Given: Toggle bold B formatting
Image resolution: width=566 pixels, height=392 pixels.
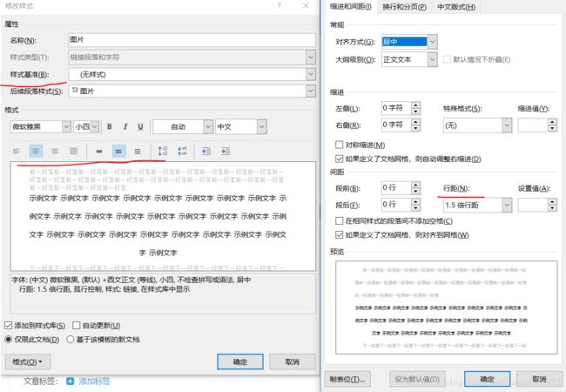Looking at the screenshot, I should (x=110, y=126).
